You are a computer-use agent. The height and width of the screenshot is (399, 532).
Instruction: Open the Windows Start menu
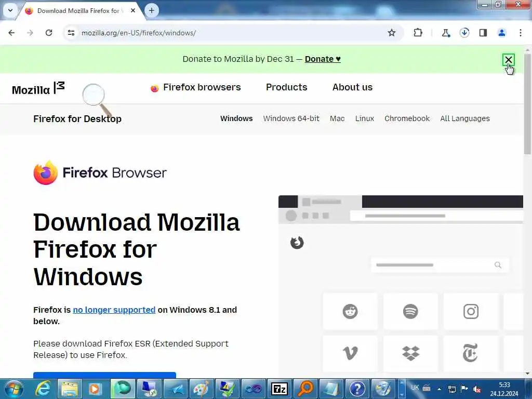coord(14,389)
